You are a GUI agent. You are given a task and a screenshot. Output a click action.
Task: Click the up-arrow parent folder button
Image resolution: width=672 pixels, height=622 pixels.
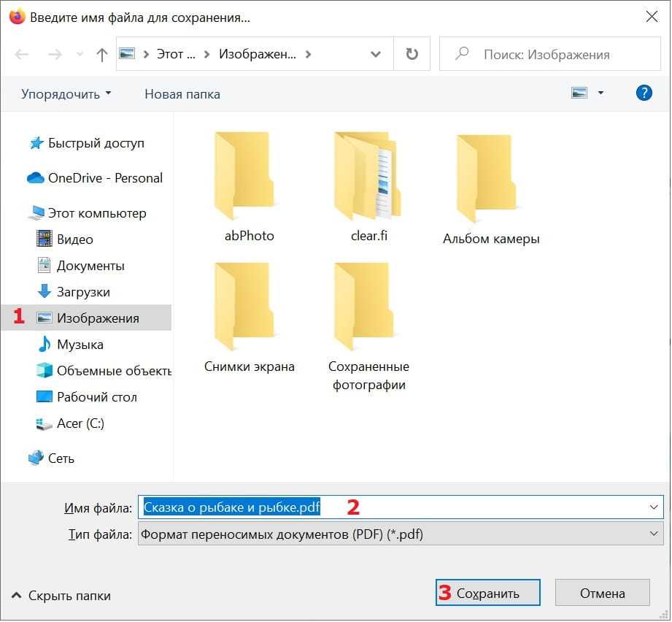pos(102,55)
